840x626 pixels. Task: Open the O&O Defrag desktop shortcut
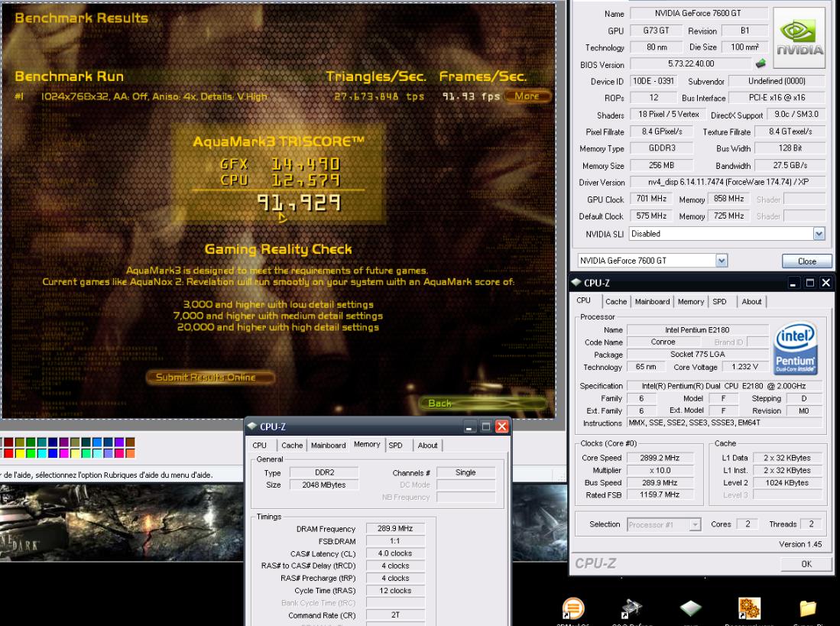pyautogui.click(x=631, y=609)
